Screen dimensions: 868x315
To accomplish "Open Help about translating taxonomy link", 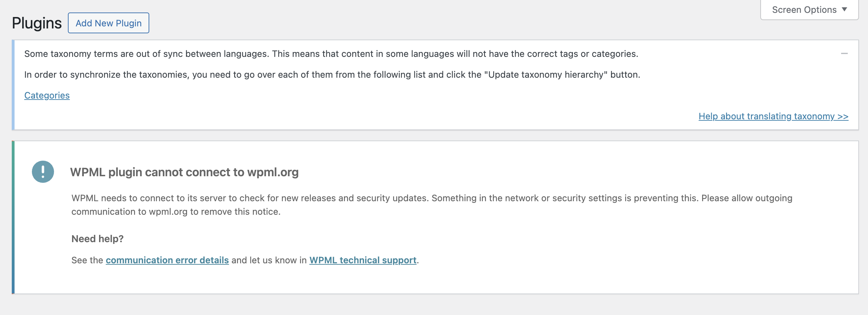I will coord(773,116).
